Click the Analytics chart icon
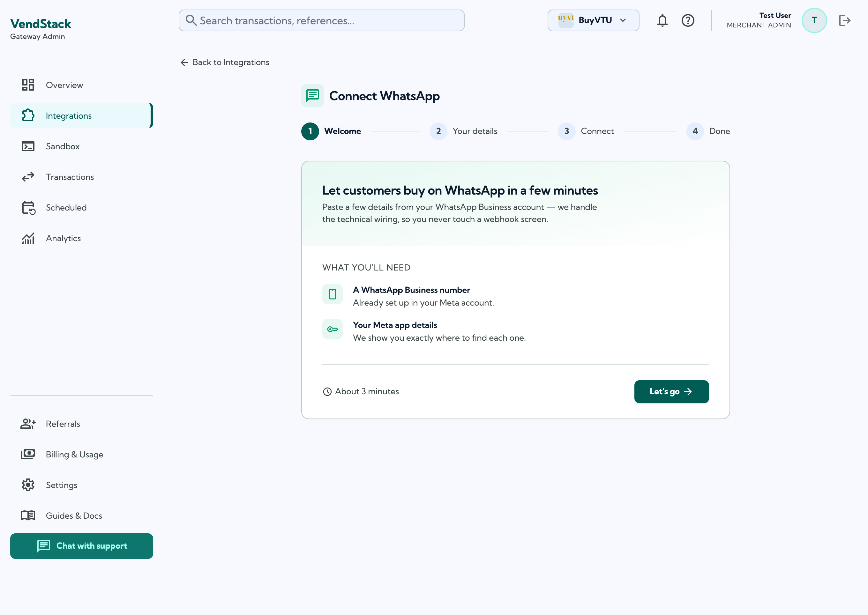This screenshot has height=615, width=868. [x=28, y=238]
